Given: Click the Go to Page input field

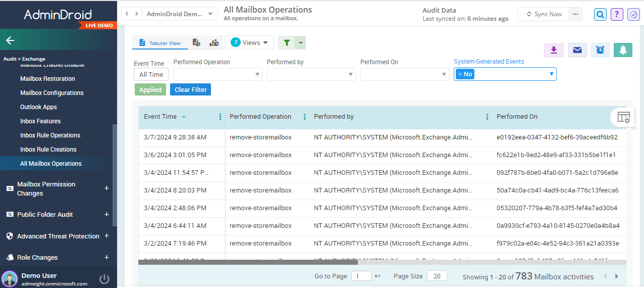Looking at the screenshot, I should point(361,276).
